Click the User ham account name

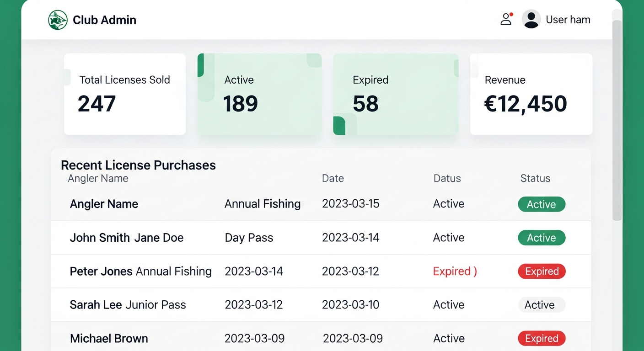tap(568, 20)
